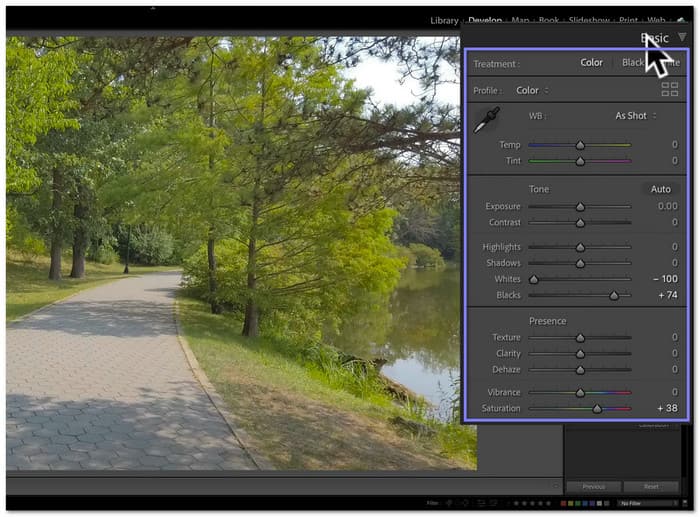The height and width of the screenshot is (517, 700).
Task: Click the flag filter icon in filter bar
Action: [449, 502]
